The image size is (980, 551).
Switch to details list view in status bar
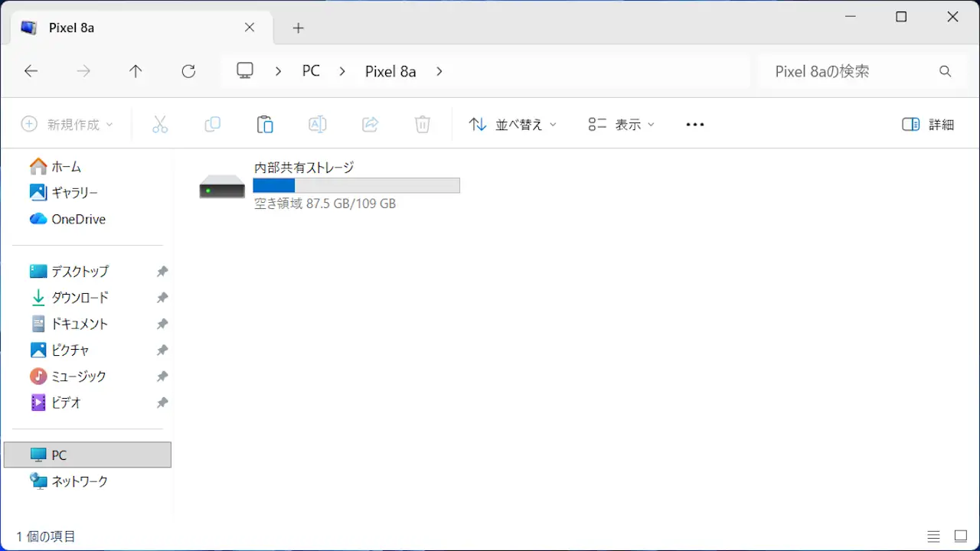tap(933, 536)
